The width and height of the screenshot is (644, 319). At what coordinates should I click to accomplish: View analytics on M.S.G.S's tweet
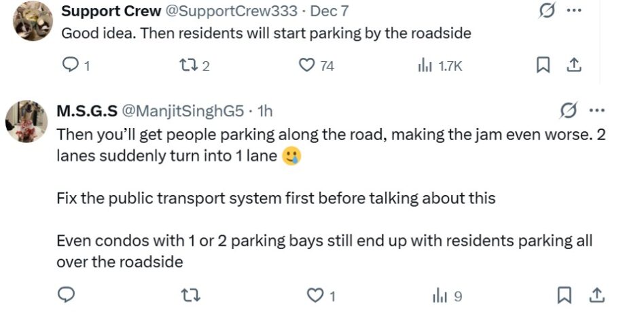click(440, 296)
